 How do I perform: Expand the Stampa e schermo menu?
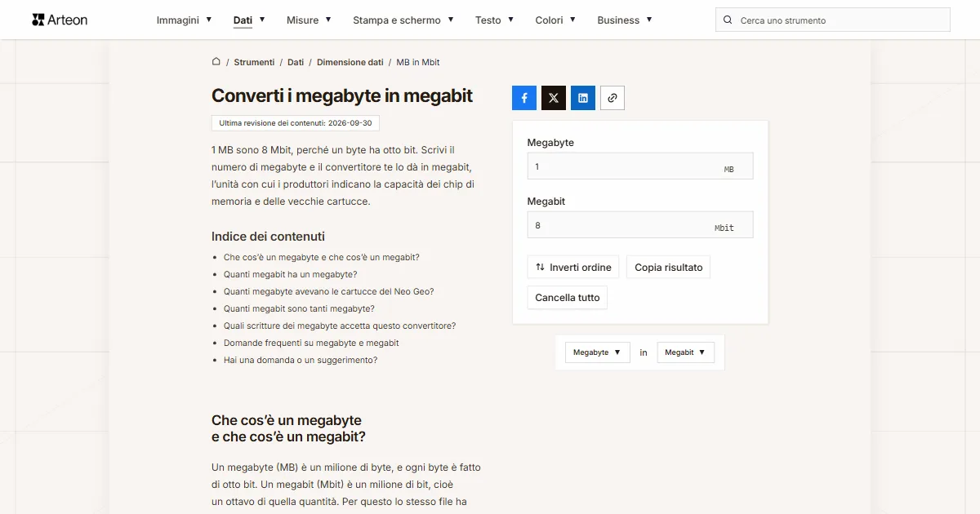pos(403,20)
